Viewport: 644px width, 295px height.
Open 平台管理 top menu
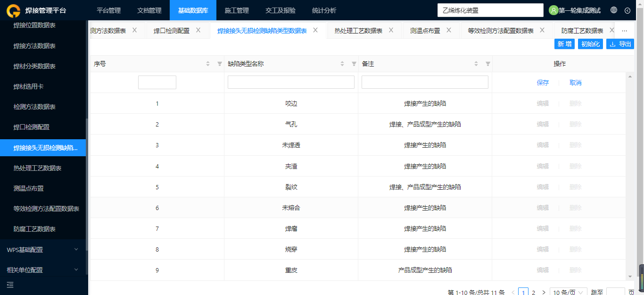108,10
